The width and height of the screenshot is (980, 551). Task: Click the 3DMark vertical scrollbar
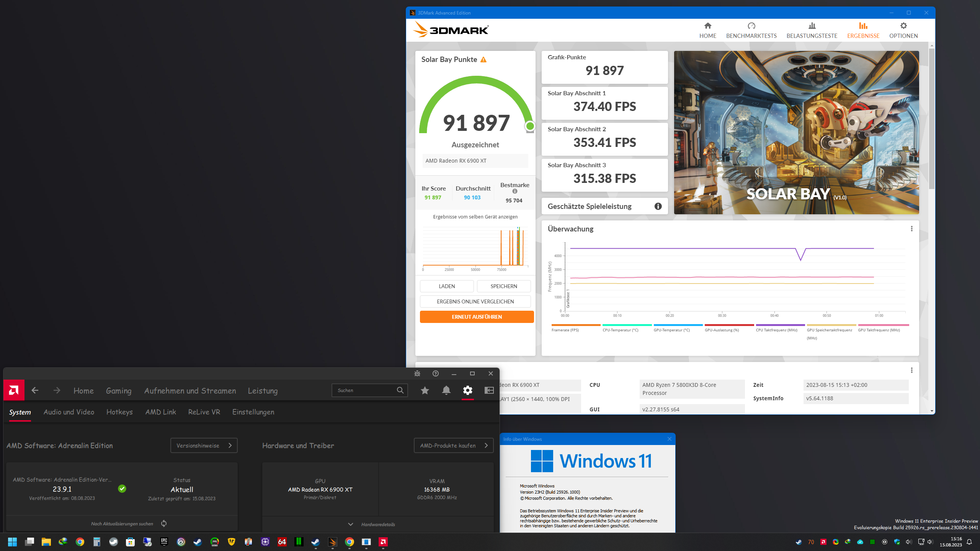pos(931,119)
